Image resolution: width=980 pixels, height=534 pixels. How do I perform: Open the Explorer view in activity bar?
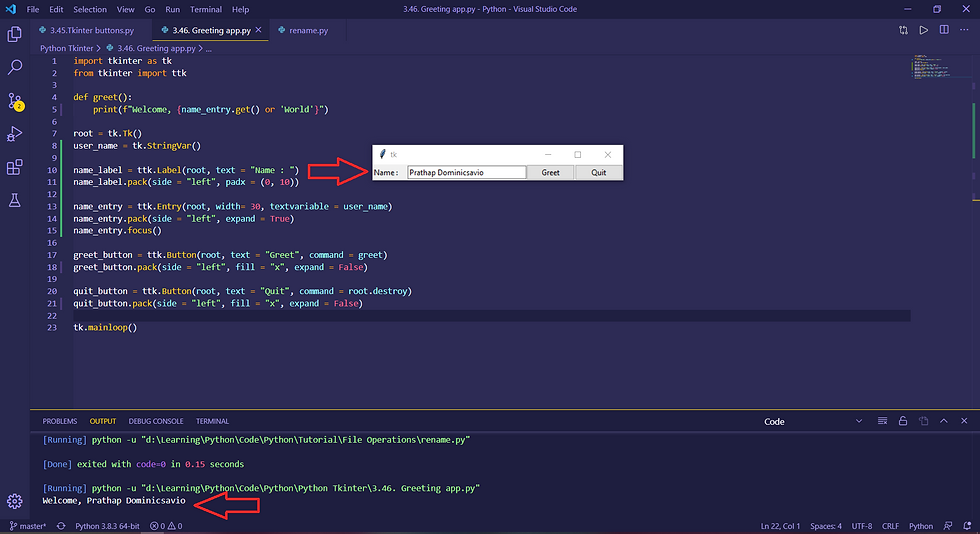14,34
